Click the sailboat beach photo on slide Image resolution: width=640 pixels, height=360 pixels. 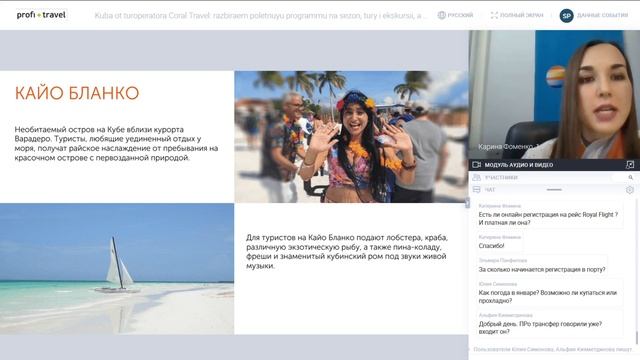pyautogui.click(x=117, y=269)
